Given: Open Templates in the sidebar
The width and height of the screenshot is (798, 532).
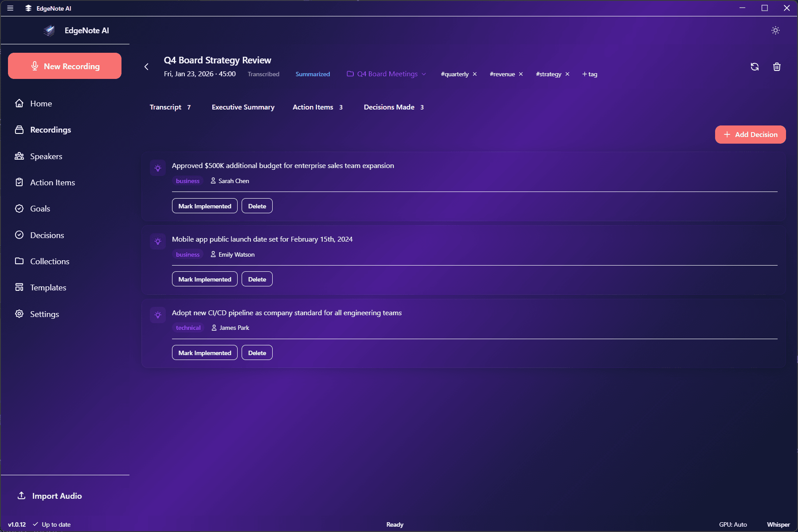Looking at the screenshot, I should coord(48,287).
